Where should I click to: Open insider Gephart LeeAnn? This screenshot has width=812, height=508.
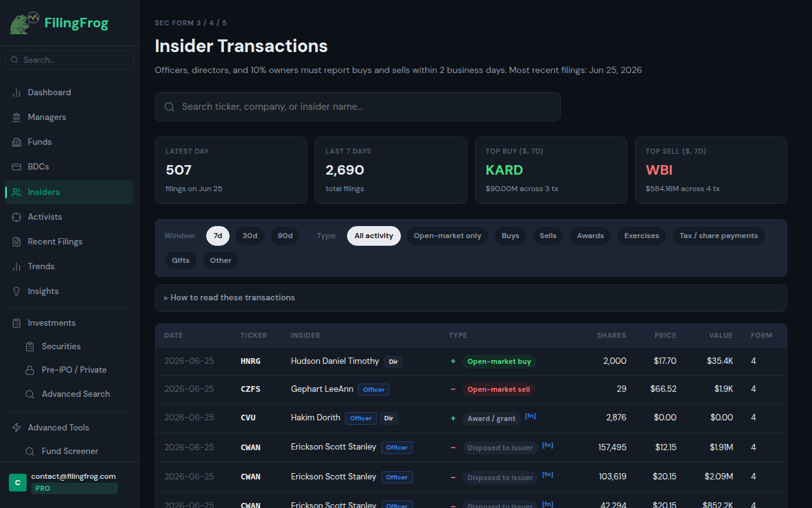pos(322,389)
